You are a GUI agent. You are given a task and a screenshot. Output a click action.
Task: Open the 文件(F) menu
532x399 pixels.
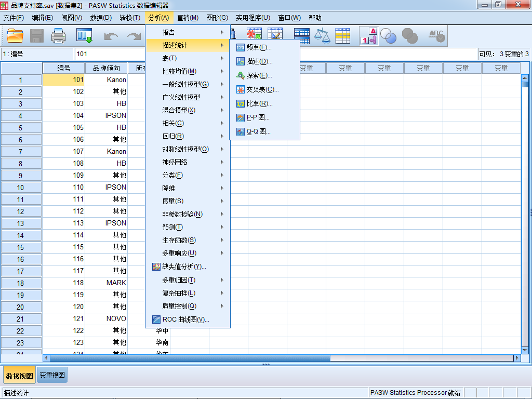14,18
